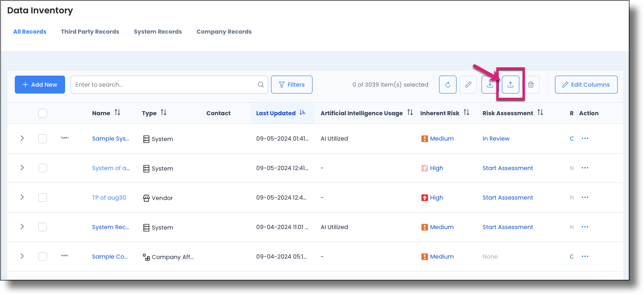This screenshot has height=295, width=644.
Task: Expand the Sample Co row details
Action: click(22, 256)
